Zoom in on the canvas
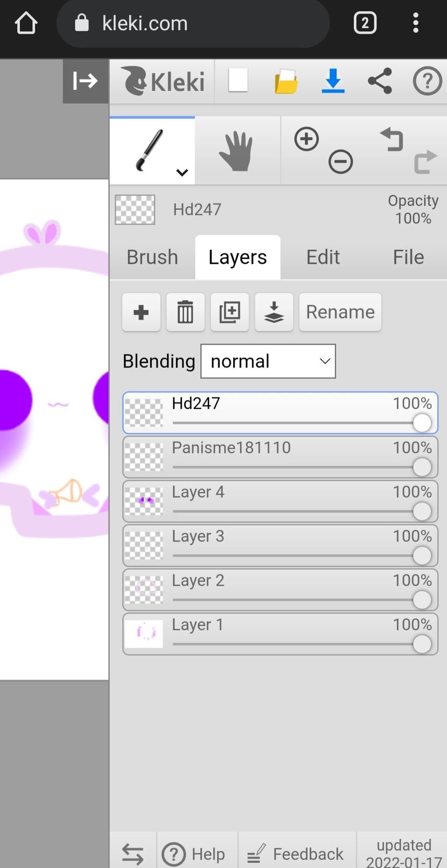 point(306,140)
